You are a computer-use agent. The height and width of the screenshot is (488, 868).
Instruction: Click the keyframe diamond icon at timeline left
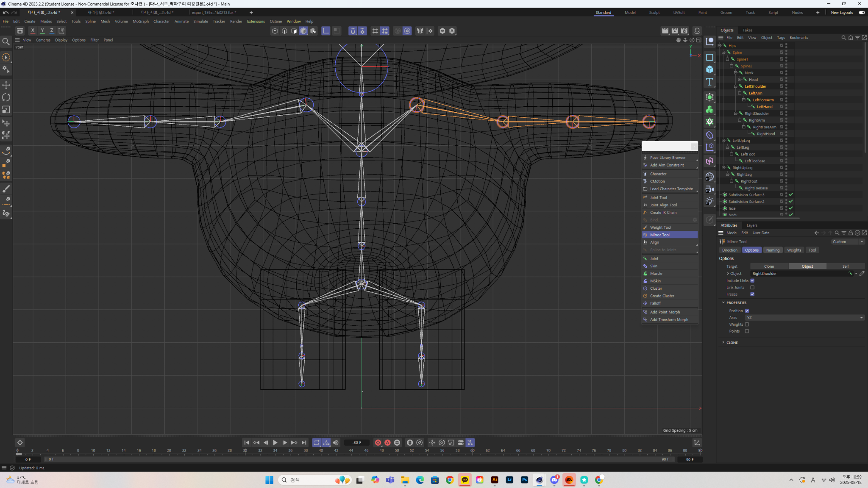[20, 443]
